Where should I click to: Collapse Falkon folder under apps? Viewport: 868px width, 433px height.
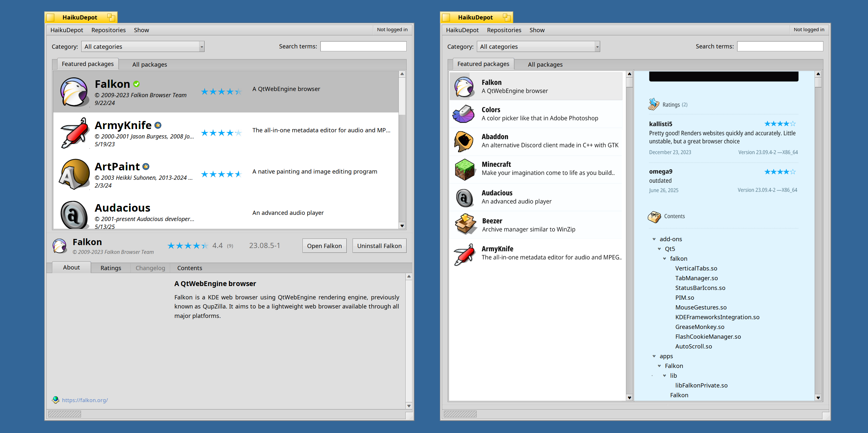point(659,366)
